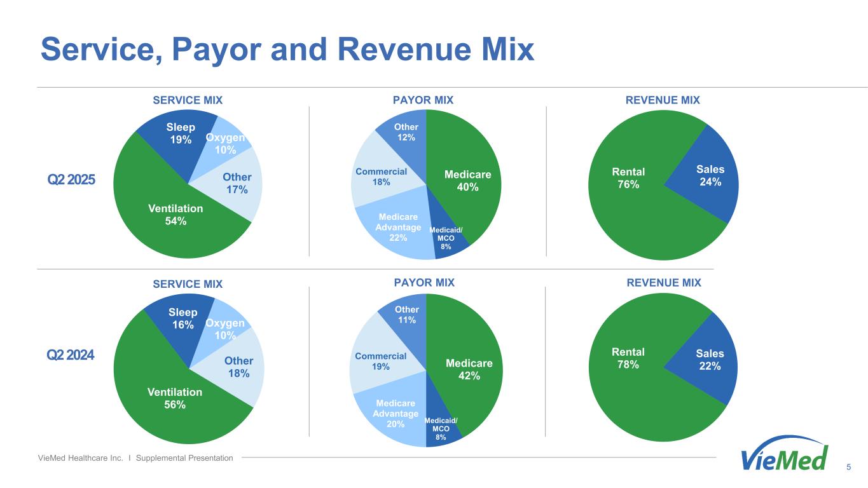Click the VieMed logo

[x=785, y=455]
